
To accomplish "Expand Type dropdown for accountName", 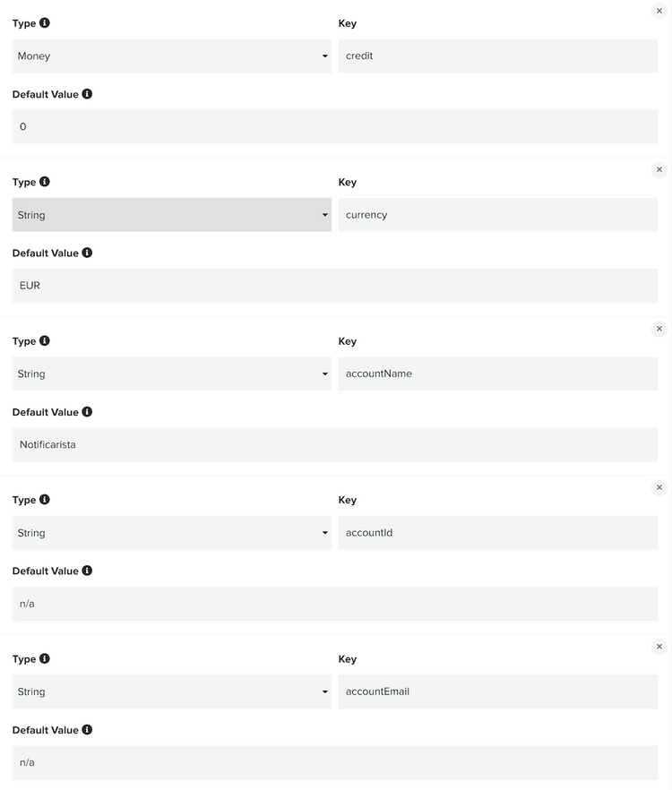I will [x=171, y=374].
